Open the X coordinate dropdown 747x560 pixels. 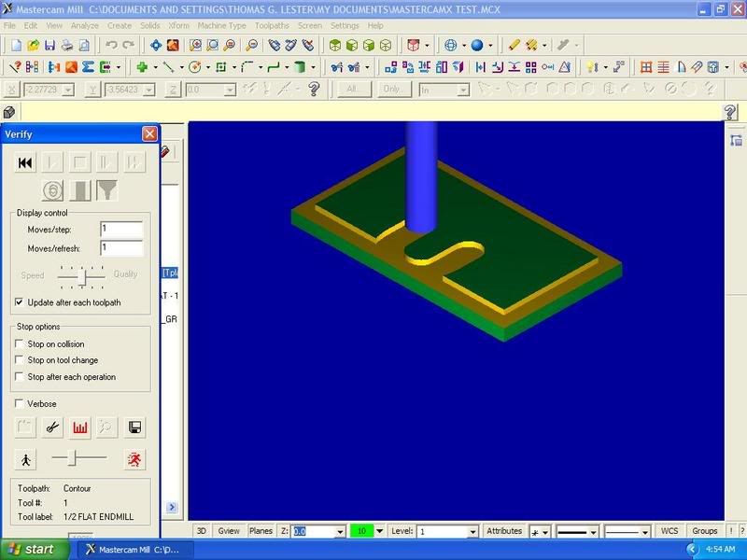[x=68, y=90]
